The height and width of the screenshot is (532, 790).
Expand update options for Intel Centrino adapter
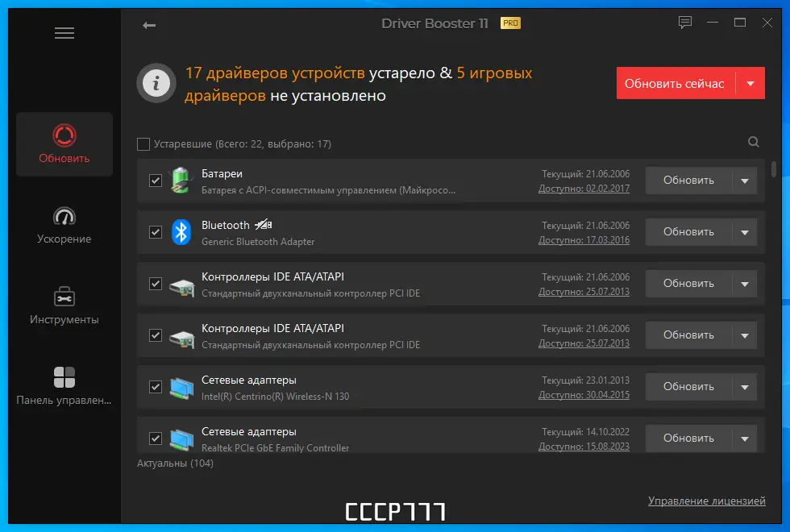[745, 387]
